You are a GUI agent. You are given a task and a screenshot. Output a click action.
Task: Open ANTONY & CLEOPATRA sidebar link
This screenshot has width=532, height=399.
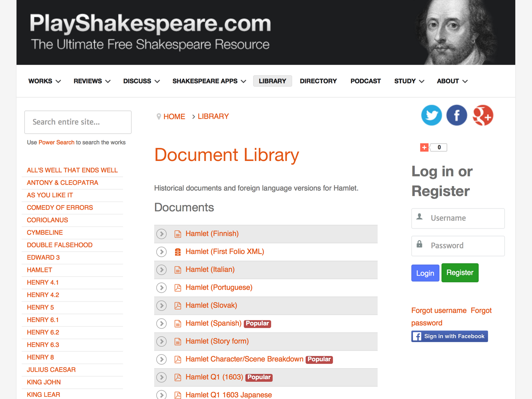coord(62,183)
